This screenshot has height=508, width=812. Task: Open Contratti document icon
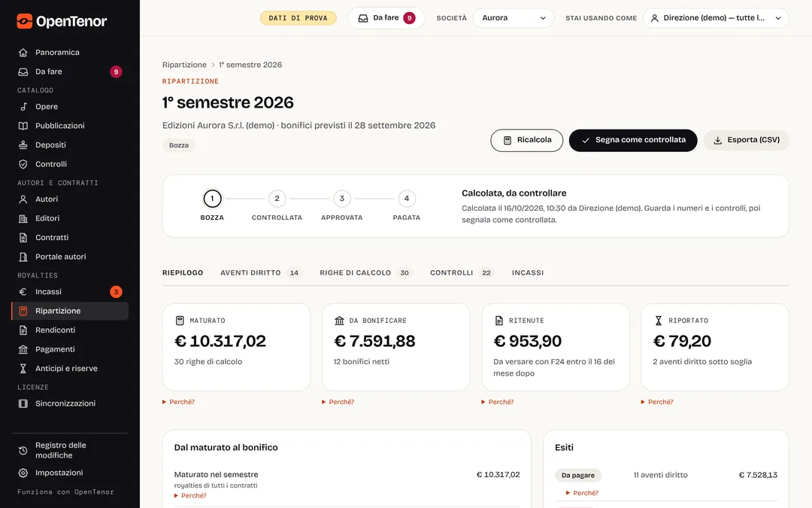[23, 237]
